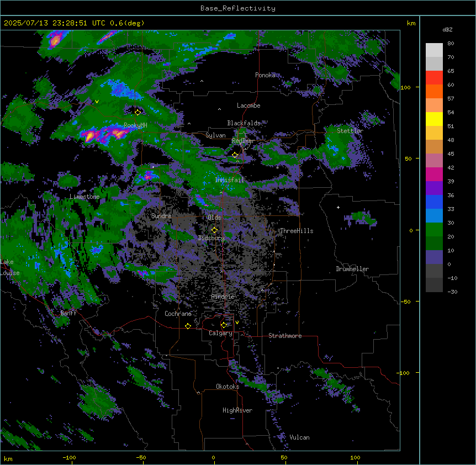Click the Cochrane city label
This screenshot has height=465, width=476.
click(x=178, y=314)
